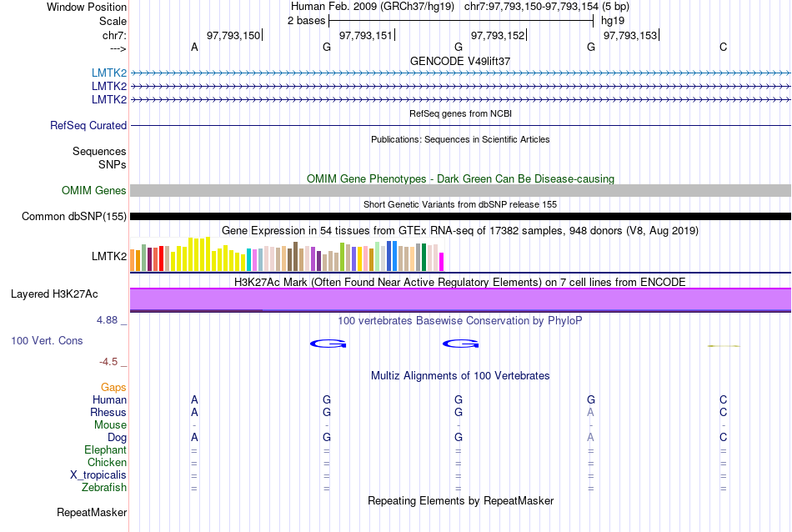Click position marker 97,793,152

coord(498,35)
